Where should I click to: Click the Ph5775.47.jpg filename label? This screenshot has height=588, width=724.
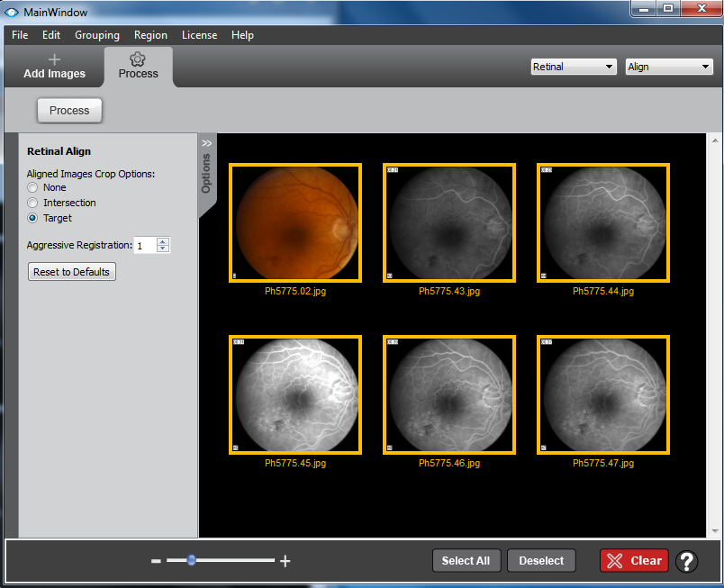coord(603,464)
